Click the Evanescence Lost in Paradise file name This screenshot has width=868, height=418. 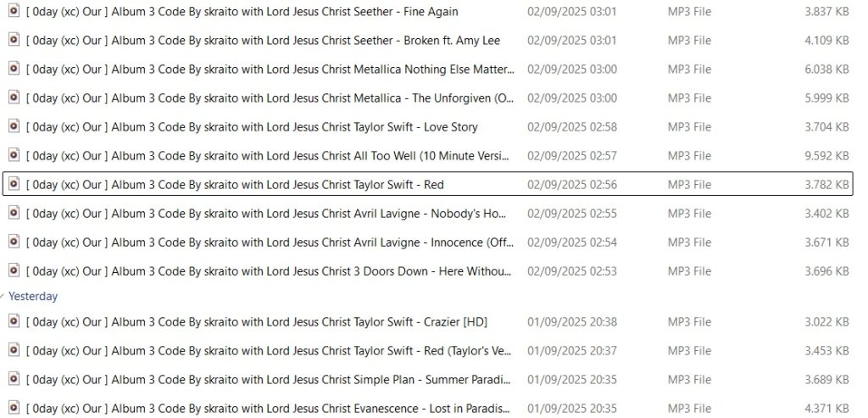click(269, 408)
